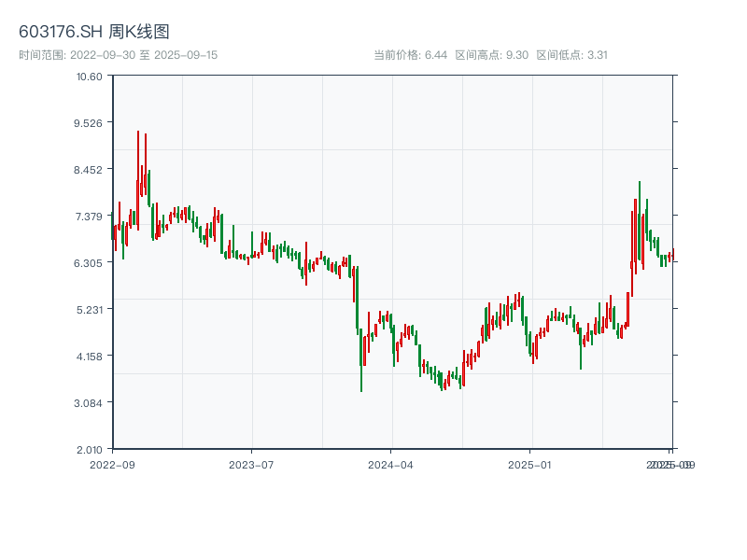Click the chart title 603176.SH 周K线图

[94, 33]
